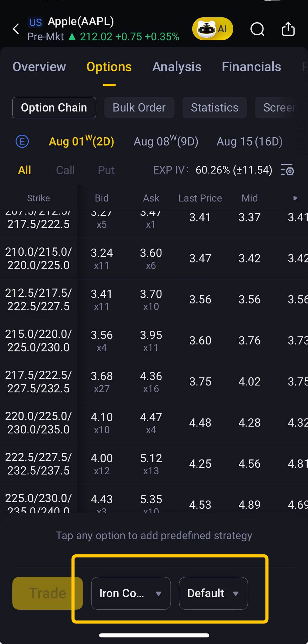The image size is (308, 644).
Task: Open option chain display settings icon
Action: tap(287, 170)
